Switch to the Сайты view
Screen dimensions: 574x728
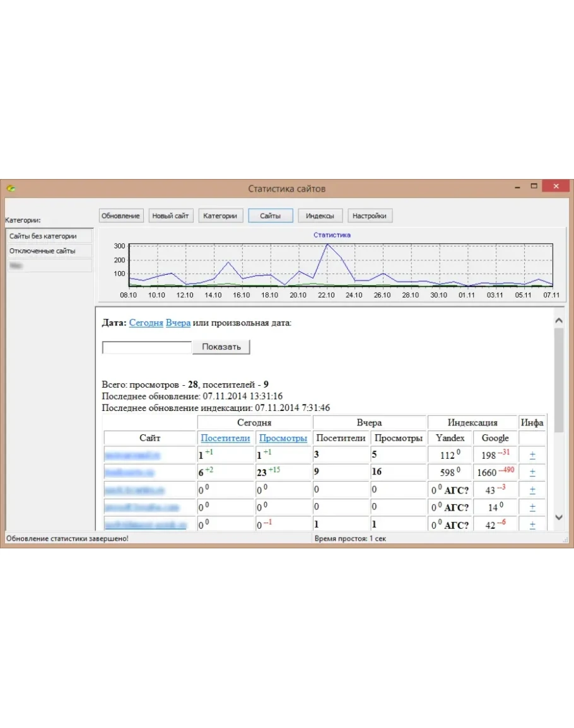270,216
